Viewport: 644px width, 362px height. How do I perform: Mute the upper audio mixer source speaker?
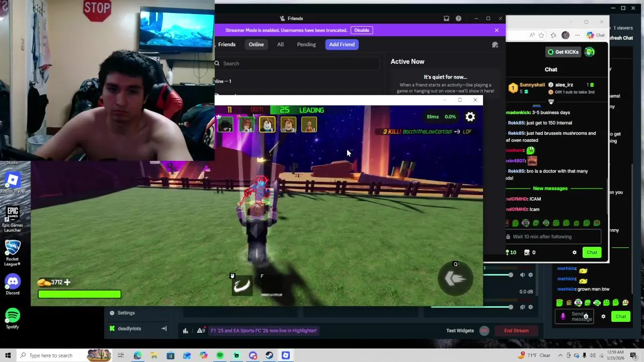click(x=522, y=275)
